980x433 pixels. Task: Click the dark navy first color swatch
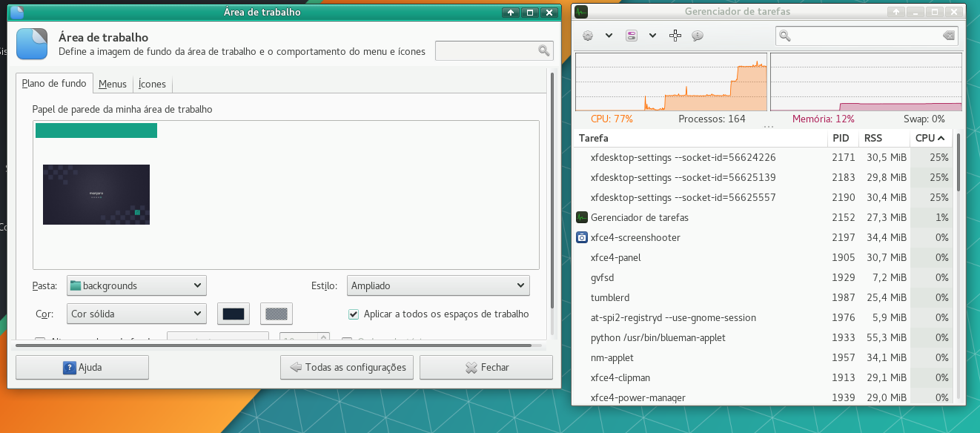click(x=234, y=314)
